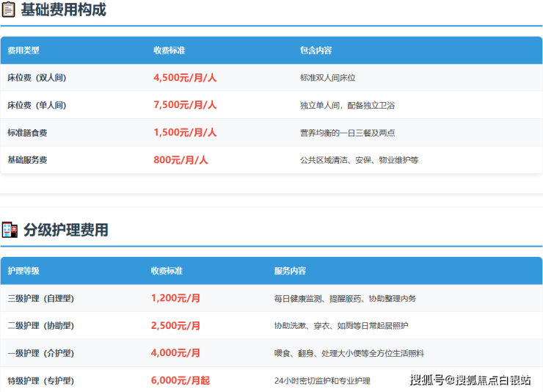Select the 费用类型 column header
This screenshot has width=543, height=392.
23,51
